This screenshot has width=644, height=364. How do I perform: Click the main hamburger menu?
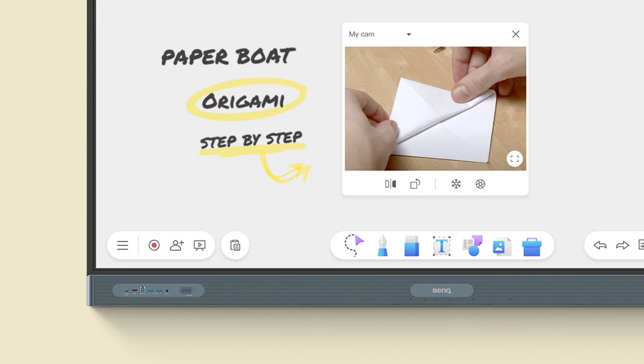(x=123, y=245)
